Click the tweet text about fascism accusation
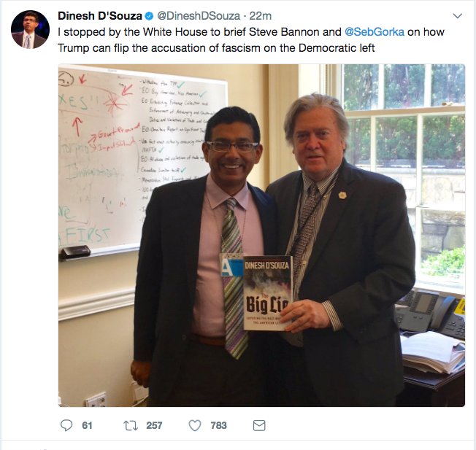The width and height of the screenshot is (476, 450). click(x=251, y=39)
